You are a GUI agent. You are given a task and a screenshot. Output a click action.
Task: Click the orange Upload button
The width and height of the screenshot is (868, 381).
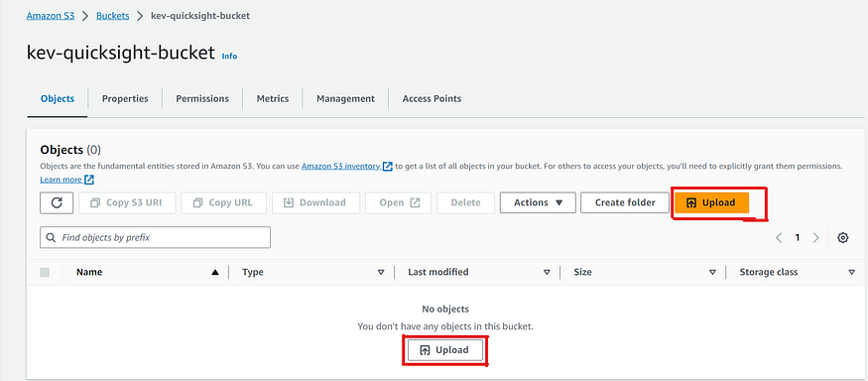[x=711, y=202]
